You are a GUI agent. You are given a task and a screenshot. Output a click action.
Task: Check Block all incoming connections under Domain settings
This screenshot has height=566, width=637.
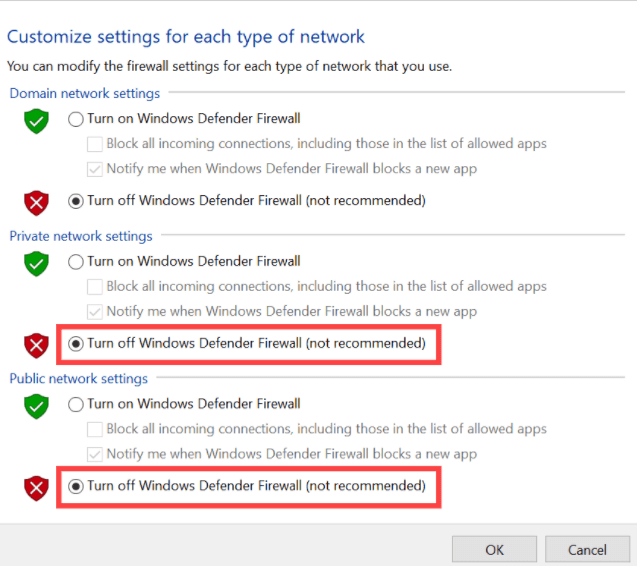[95, 144]
